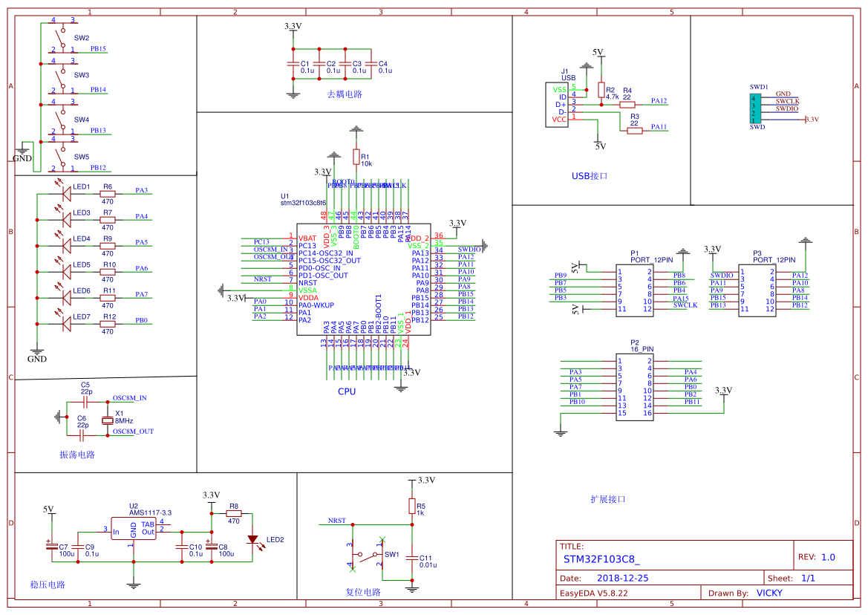Click the PB15 net label beside SW2
This screenshot has height=615, width=868.
pos(98,49)
